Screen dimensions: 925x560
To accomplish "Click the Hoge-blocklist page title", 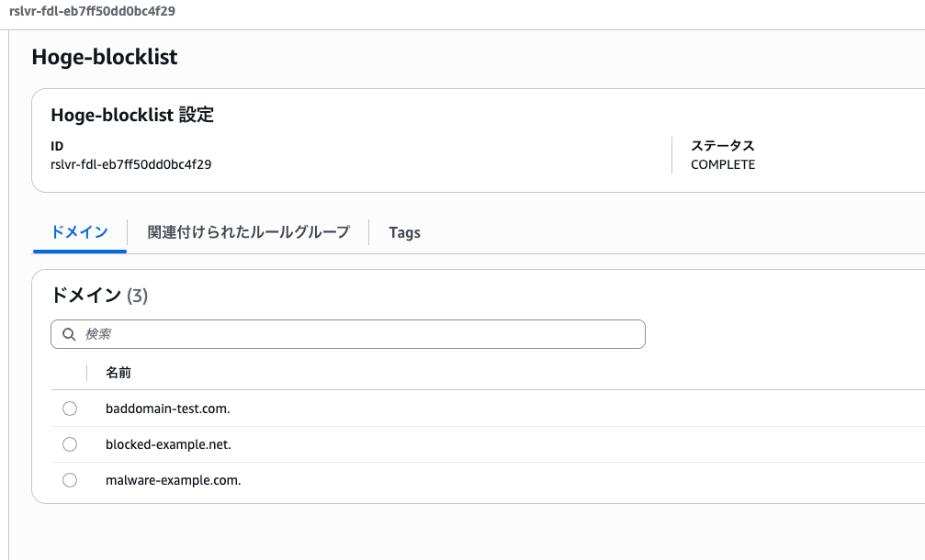I will (105, 57).
